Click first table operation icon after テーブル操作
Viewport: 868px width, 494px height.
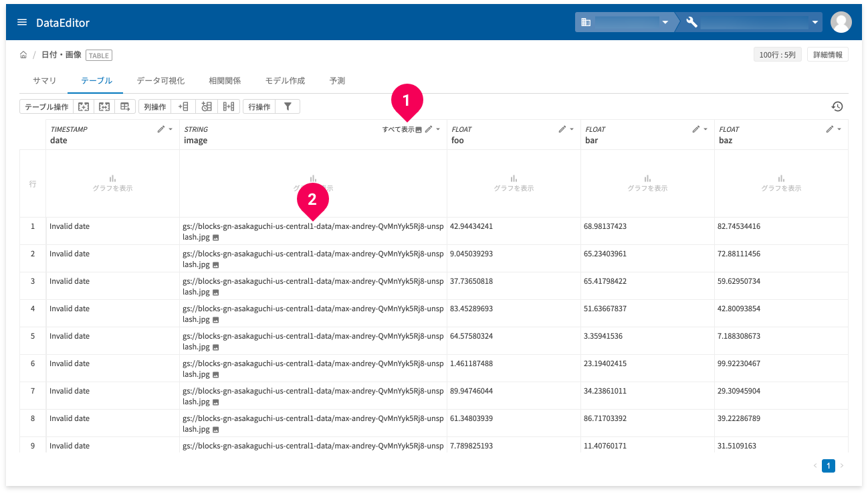point(83,106)
